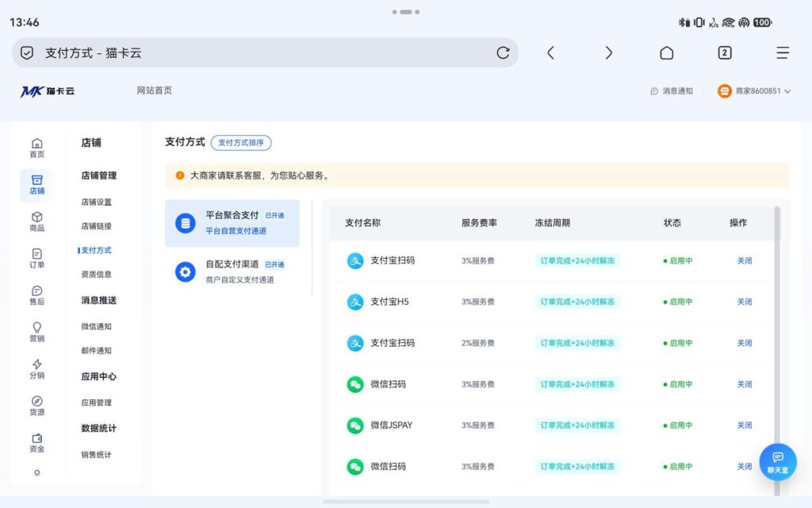This screenshot has height=508, width=812.
Task: Open 货源 in the left sidebar
Action: (x=36, y=406)
